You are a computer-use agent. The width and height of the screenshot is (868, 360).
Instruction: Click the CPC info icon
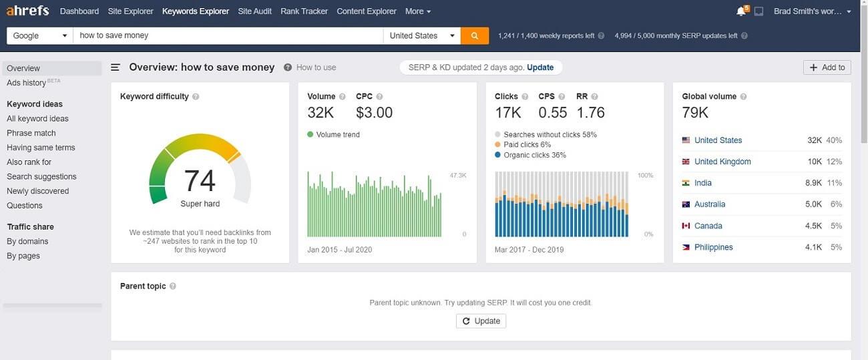[379, 97]
